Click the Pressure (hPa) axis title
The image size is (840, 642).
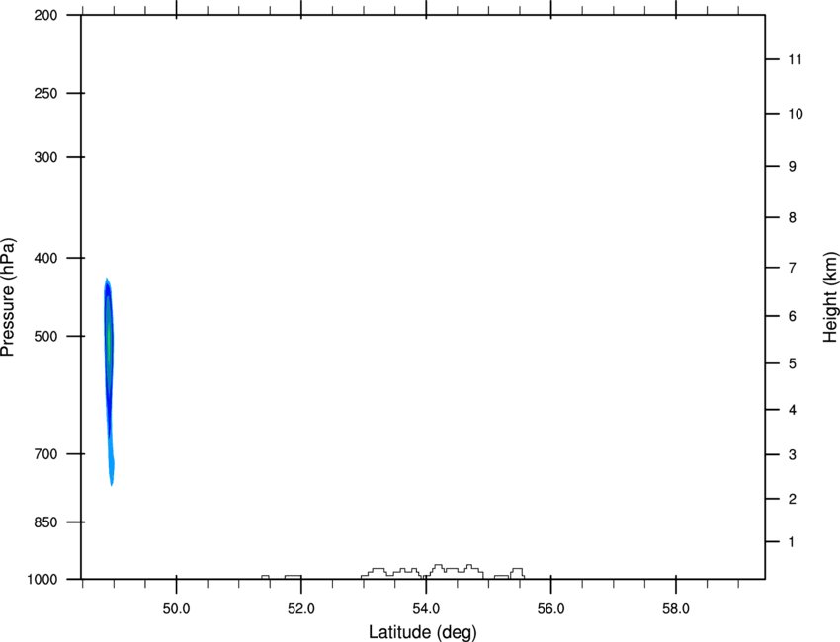tap(8, 297)
